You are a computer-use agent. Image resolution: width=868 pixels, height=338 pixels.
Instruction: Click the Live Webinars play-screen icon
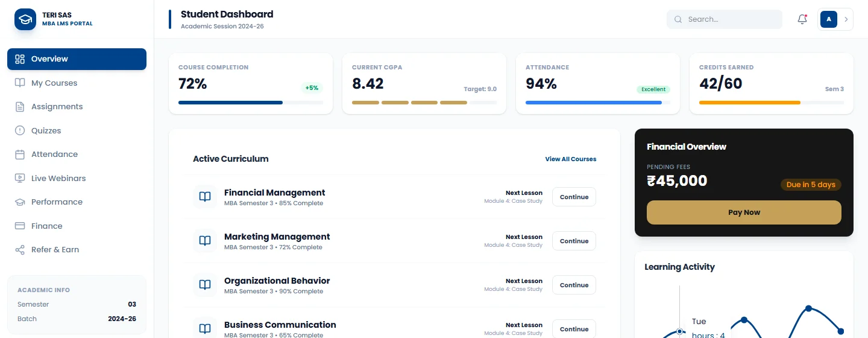tap(20, 178)
